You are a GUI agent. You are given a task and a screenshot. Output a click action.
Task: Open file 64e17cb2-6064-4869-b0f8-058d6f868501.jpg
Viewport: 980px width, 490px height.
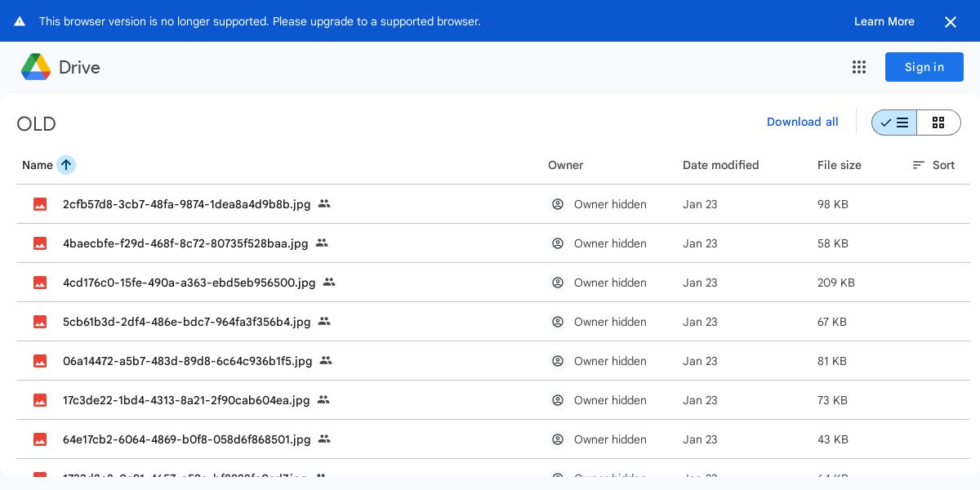[x=186, y=439]
